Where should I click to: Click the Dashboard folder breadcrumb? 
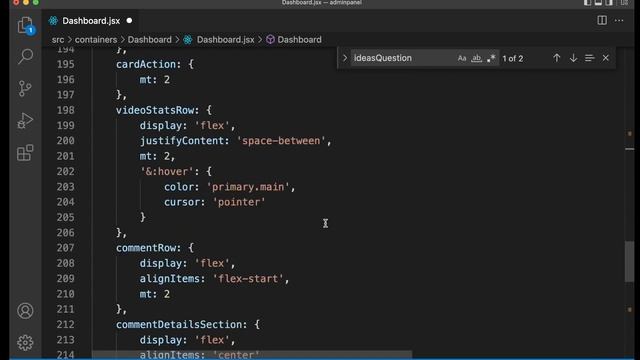pos(149,40)
